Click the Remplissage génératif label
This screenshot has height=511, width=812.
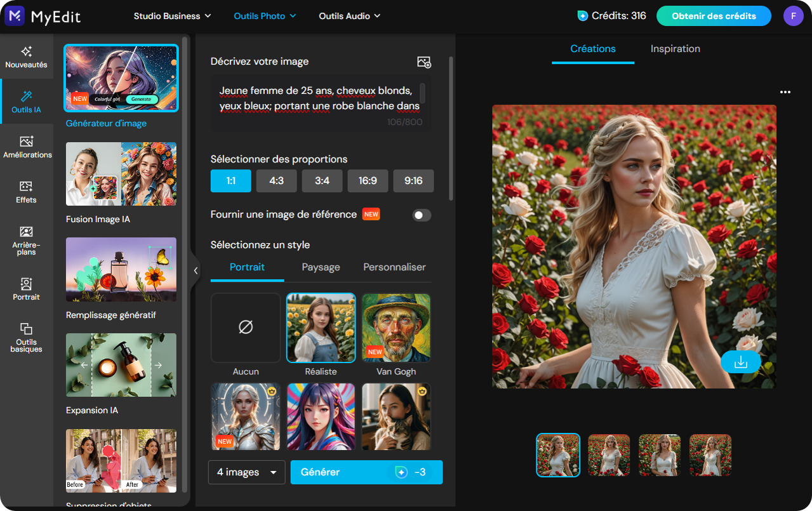(111, 315)
